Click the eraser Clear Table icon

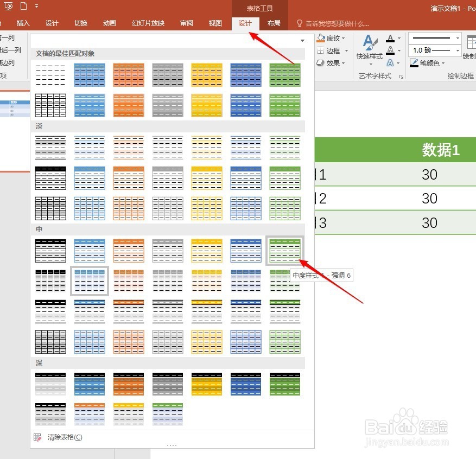(x=37, y=437)
